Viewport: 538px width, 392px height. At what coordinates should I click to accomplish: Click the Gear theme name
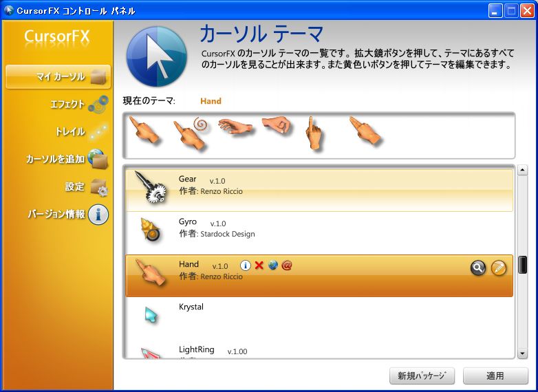click(x=187, y=179)
